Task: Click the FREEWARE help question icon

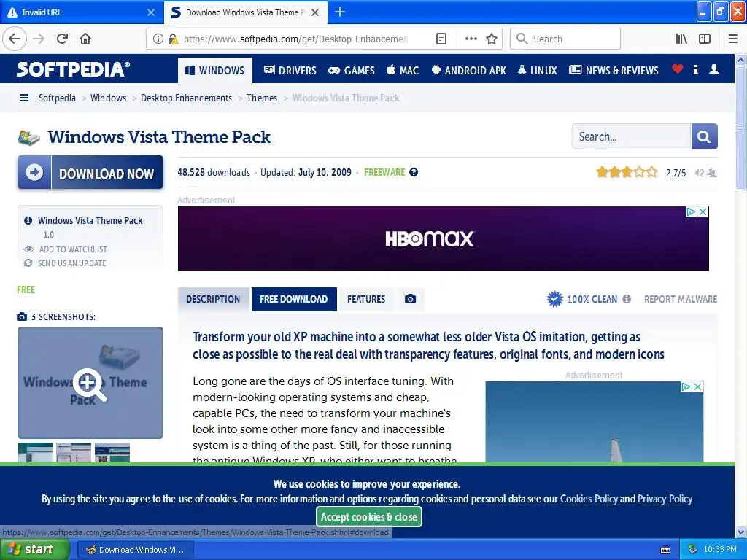Action: 414,172
